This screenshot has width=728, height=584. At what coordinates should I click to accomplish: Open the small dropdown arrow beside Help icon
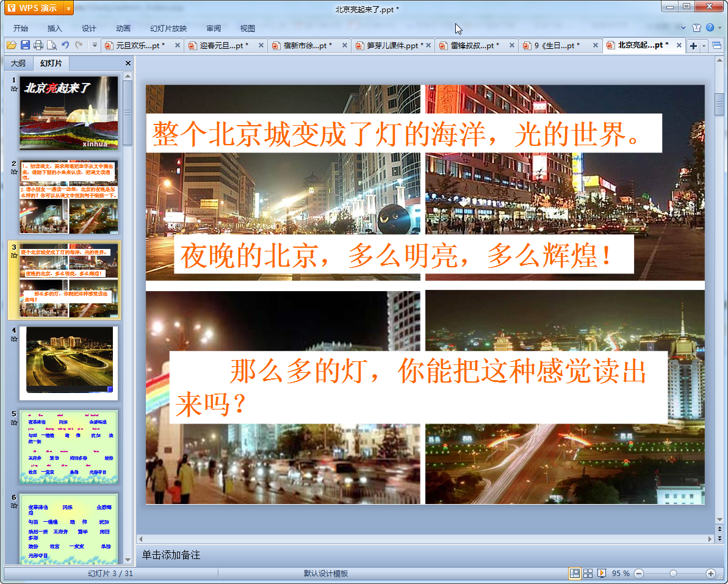pyautogui.click(x=719, y=28)
